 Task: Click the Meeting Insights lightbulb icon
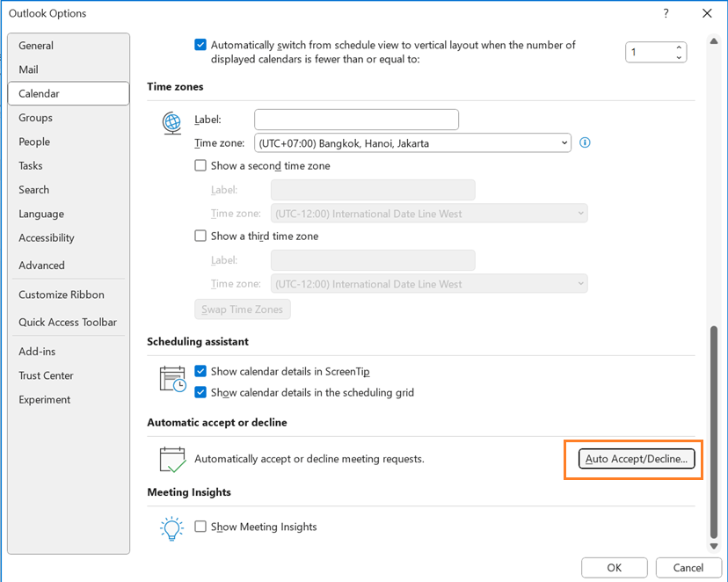tap(171, 528)
